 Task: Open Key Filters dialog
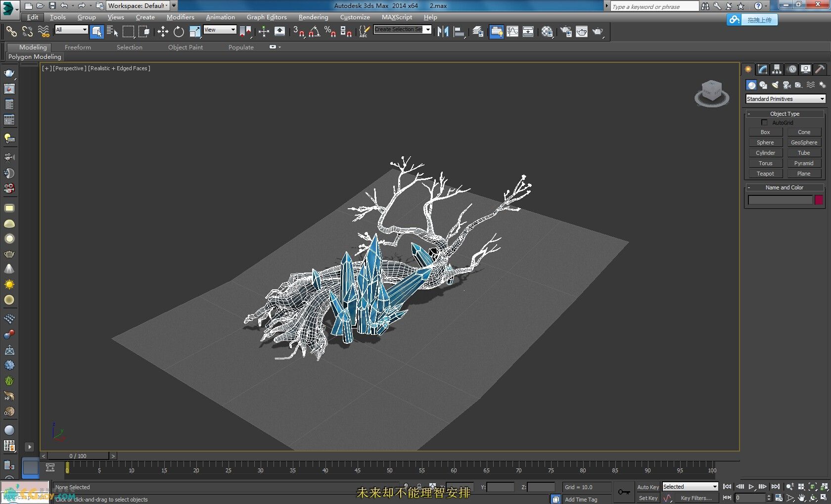[696, 498]
